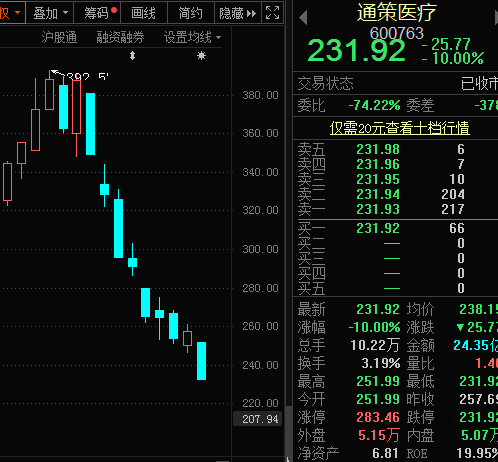
Task: Click the previous stock left arrow
Action: coord(303,17)
